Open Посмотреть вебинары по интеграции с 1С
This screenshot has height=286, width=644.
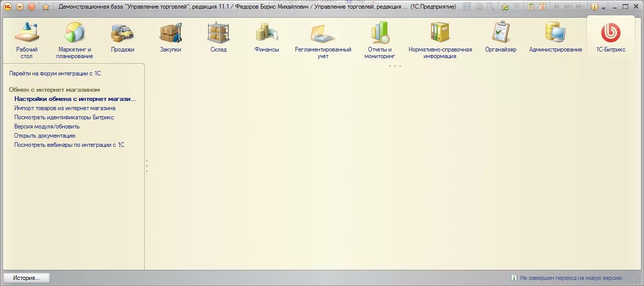69,145
